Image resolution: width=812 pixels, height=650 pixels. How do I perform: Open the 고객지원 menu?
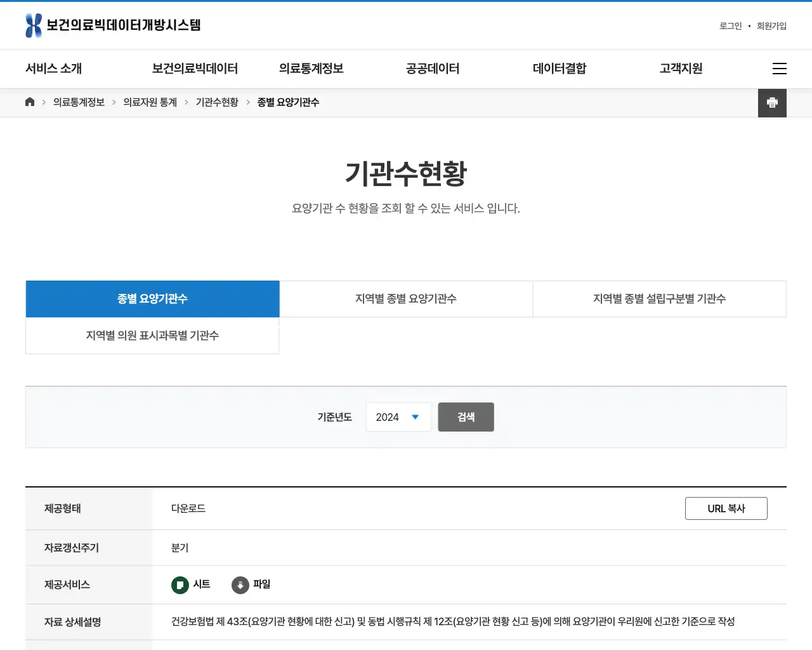[681, 69]
